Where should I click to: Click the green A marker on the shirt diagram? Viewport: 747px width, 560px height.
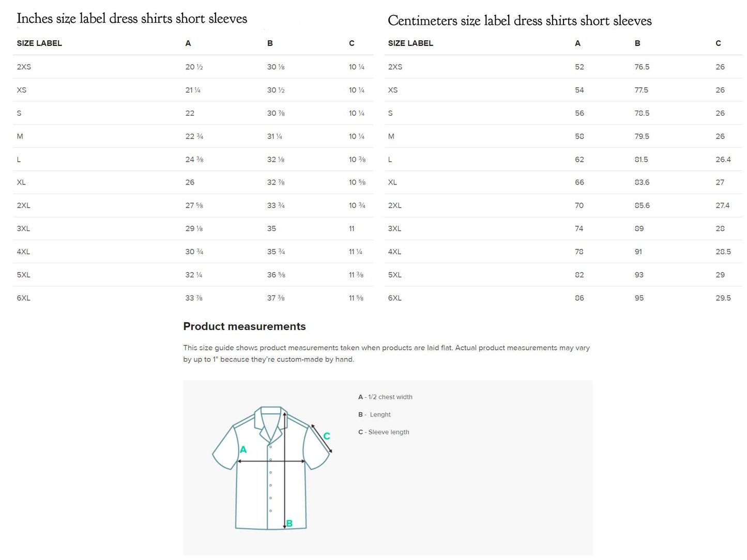243,449
